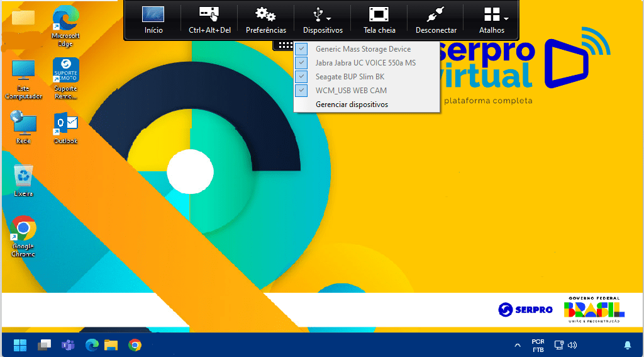Open the Dispositivos USB menu

[x=323, y=20]
